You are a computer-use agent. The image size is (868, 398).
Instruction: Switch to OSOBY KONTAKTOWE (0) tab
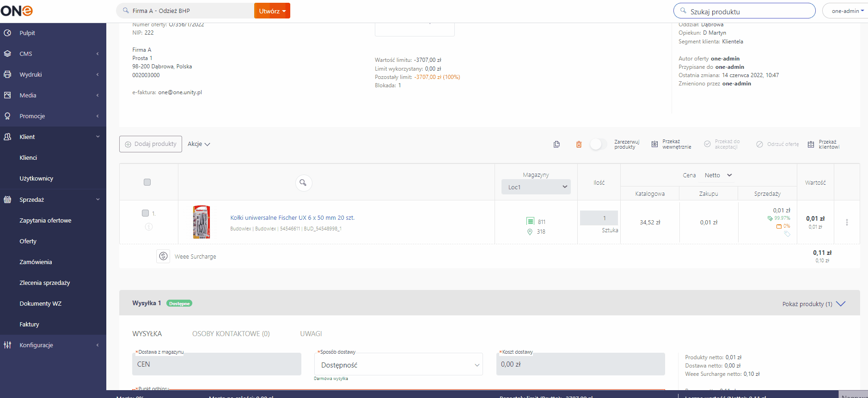231,333
